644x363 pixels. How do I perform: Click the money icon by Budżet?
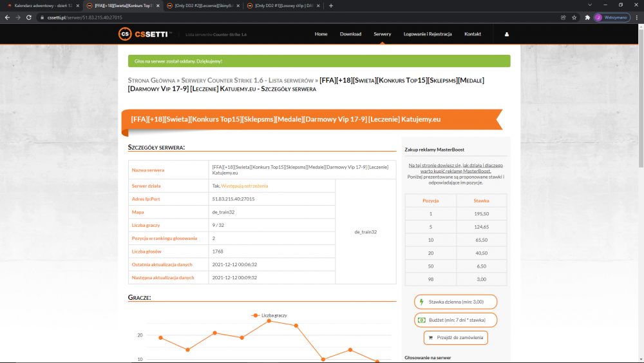point(421,320)
